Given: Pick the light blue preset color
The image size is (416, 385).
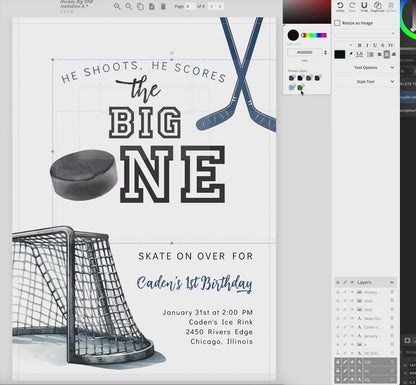Looking at the screenshot, I should pos(292,87).
